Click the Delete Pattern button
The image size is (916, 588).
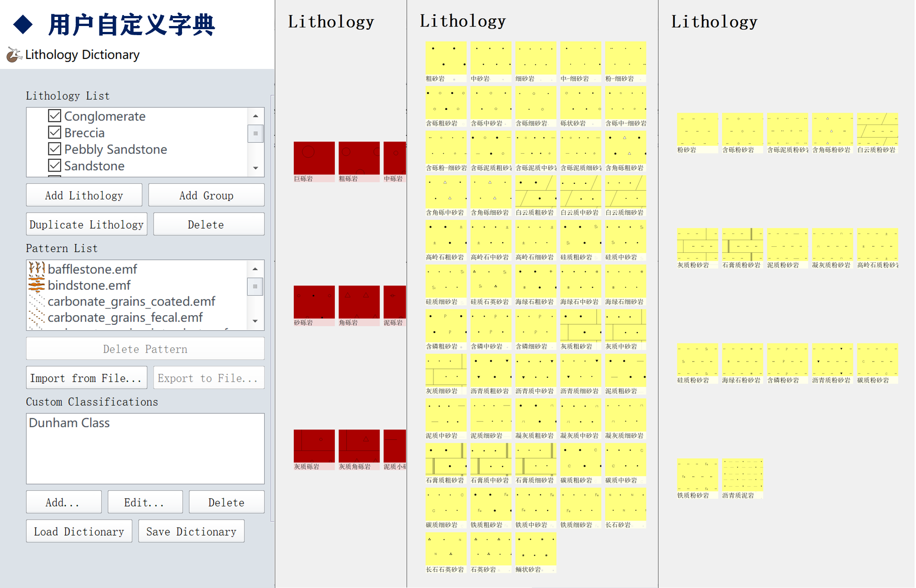tap(145, 349)
